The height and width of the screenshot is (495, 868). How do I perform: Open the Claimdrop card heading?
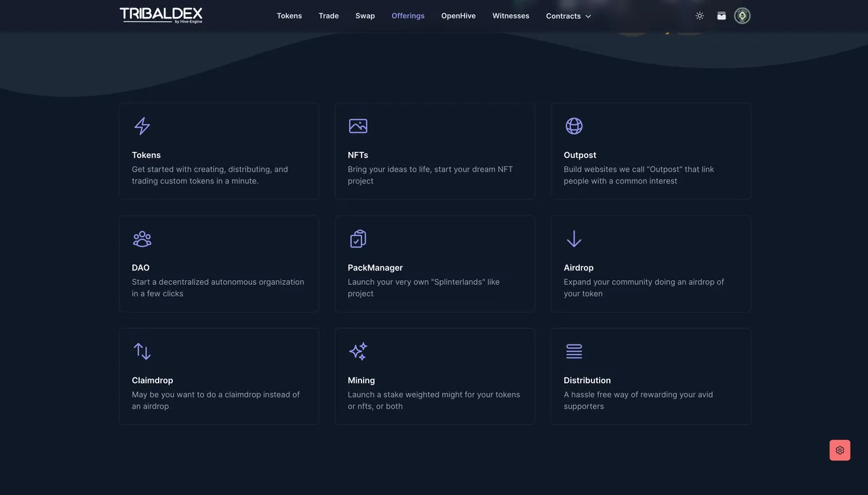[153, 380]
